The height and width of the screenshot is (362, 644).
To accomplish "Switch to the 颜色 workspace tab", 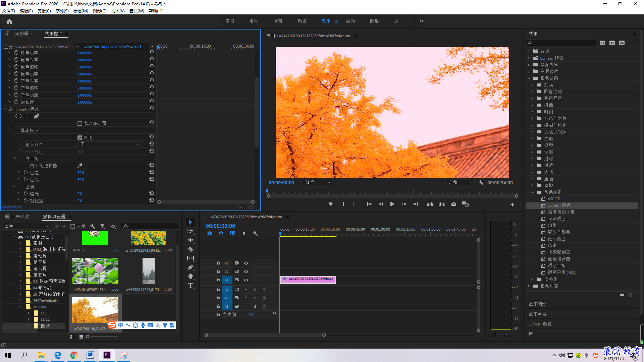I will (x=302, y=21).
